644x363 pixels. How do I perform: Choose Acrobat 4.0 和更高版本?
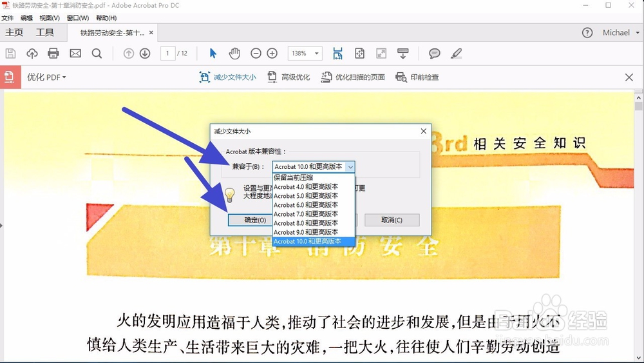(x=314, y=186)
